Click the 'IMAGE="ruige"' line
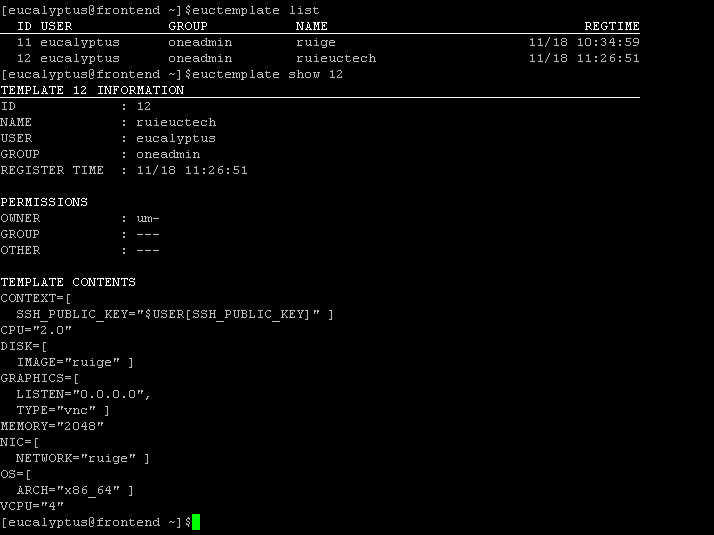The height and width of the screenshot is (535, 714). click(x=75, y=362)
